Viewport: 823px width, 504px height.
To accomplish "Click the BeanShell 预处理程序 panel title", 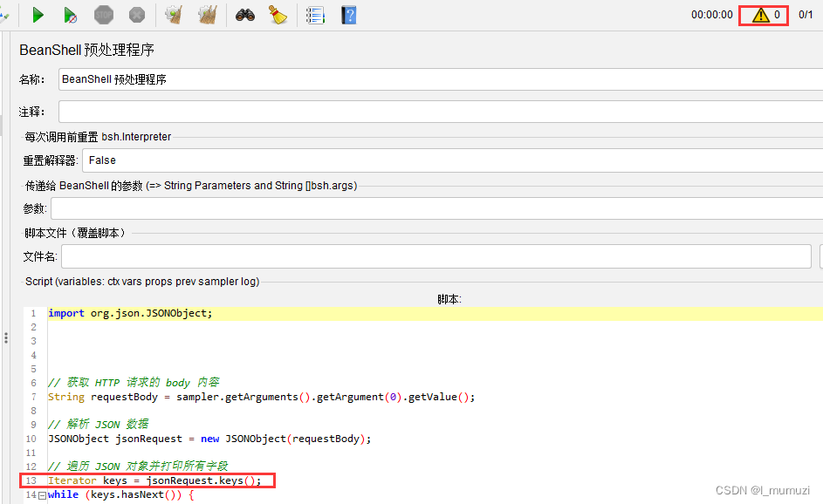I will [x=86, y=50].
